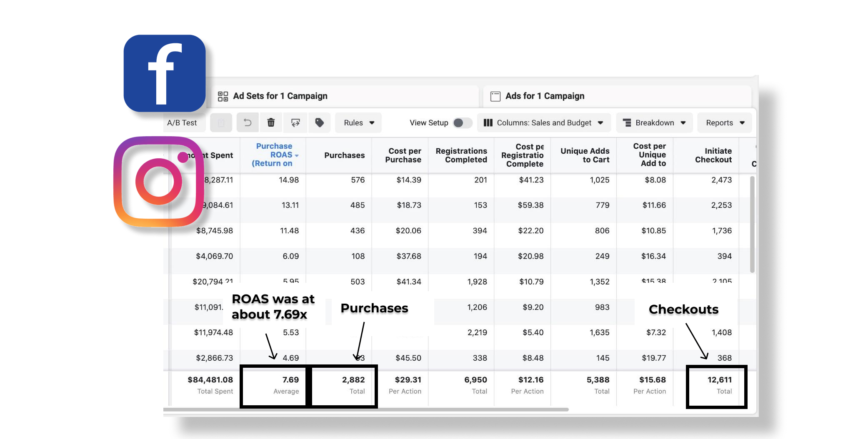Click the purchases value 485
This screenshot has height=439, width=868.
(x=358, y=205)
